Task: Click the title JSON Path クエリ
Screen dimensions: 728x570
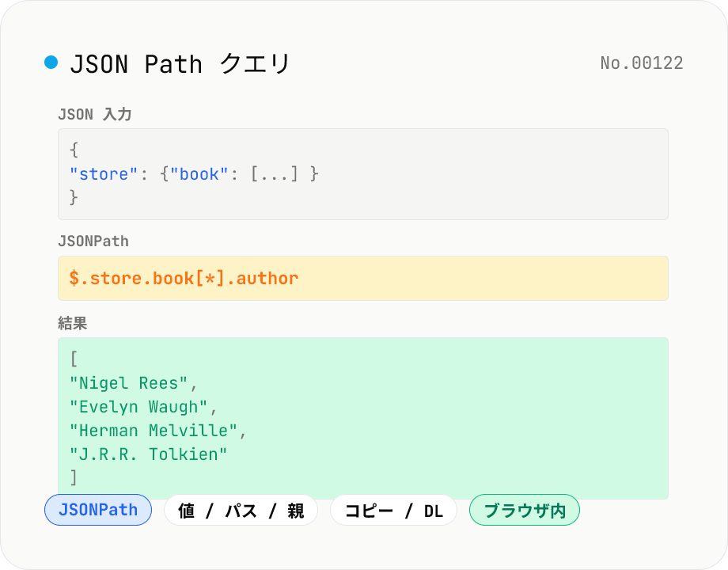Action: [x=180, y=63]
